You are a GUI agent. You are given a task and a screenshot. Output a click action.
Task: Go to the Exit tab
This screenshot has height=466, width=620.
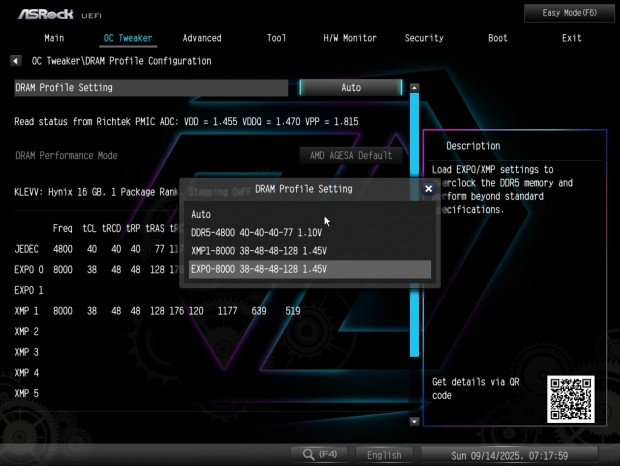point(571,38)
